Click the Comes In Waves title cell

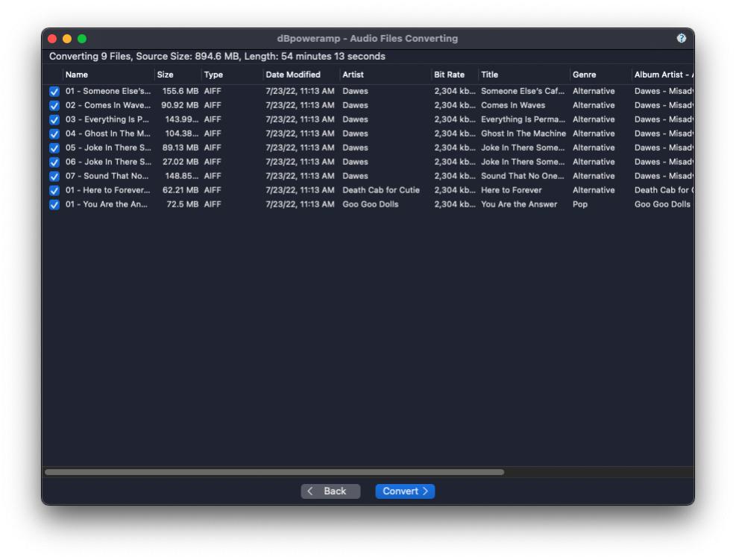(x=513, y=105)
